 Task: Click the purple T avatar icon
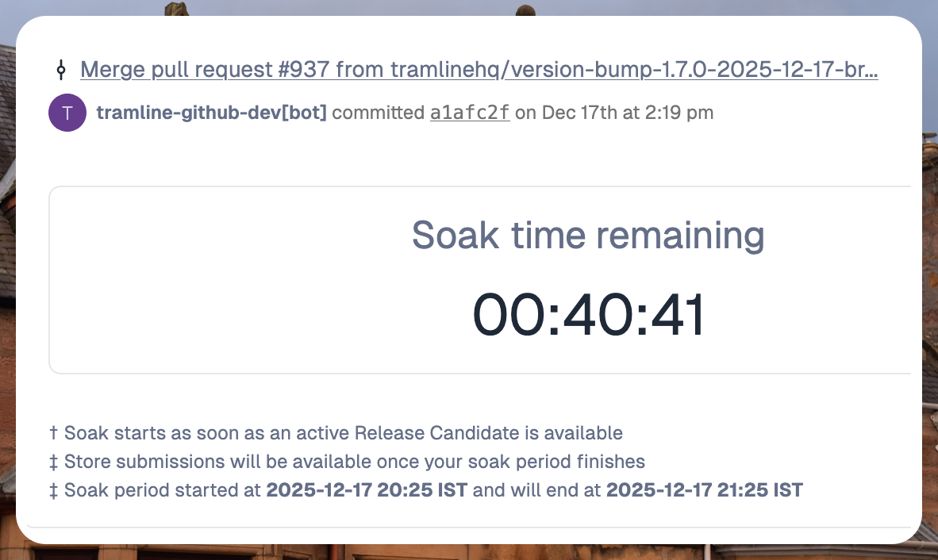point(67,113)
